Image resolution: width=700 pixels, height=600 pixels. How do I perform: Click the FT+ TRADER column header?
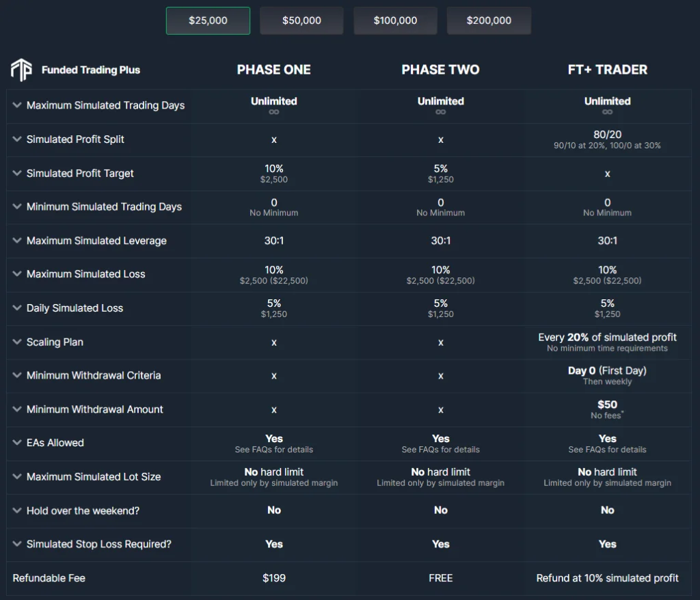608,70
